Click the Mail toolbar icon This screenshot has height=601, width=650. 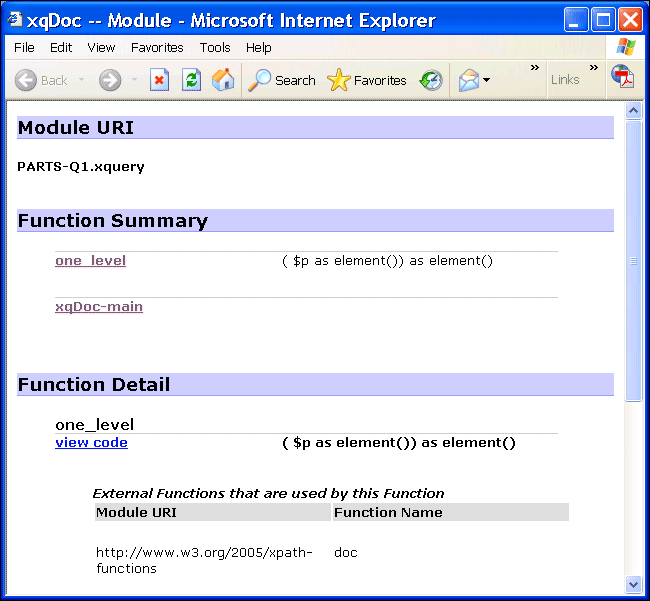(468, 80)
